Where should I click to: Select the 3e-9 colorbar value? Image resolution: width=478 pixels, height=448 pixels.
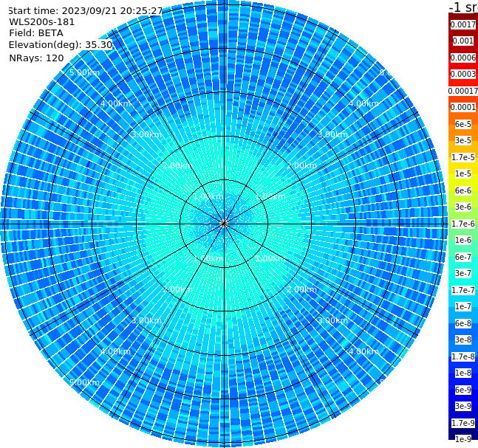pos(463,406)
